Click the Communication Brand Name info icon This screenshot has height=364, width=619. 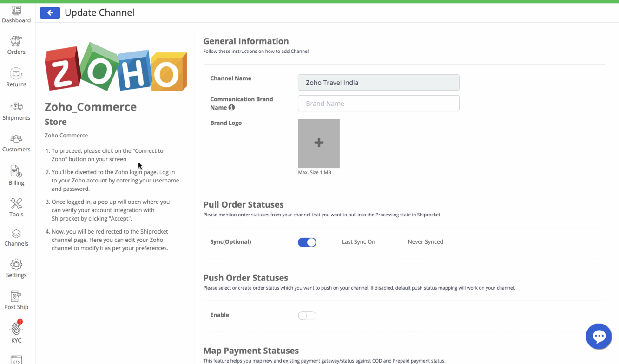point(231,108)
